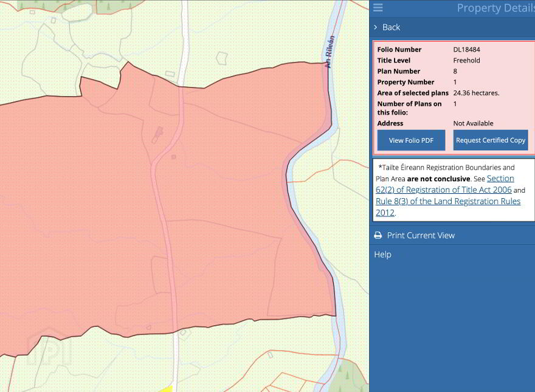Click the Plan Number label
The width and height of the screenshot is (535, 392).
399,71
